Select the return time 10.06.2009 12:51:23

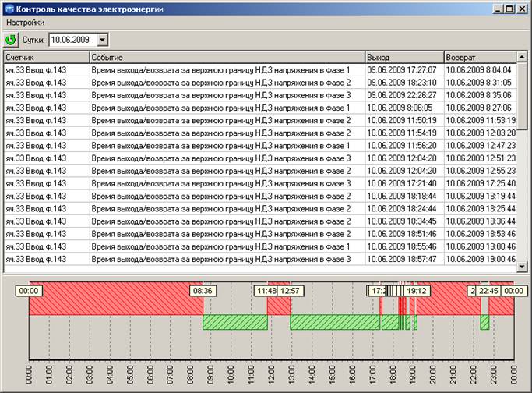click(x=481, y=158)
